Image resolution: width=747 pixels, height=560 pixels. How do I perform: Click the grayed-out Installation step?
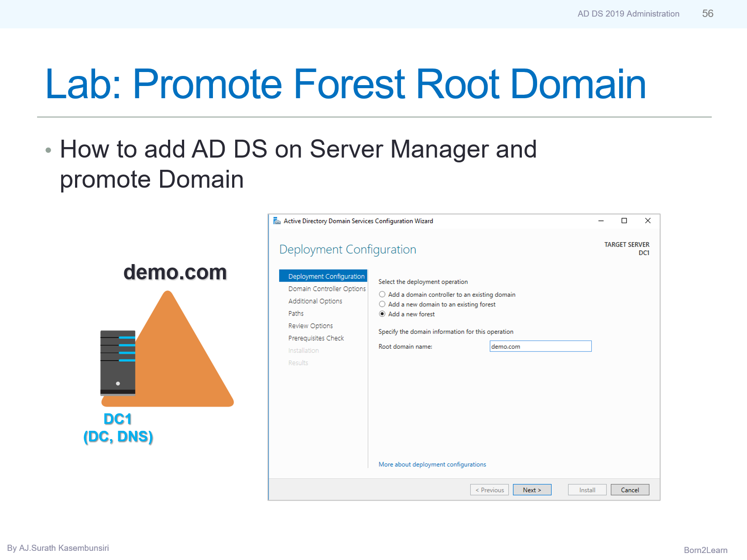[x=303, y=350]
